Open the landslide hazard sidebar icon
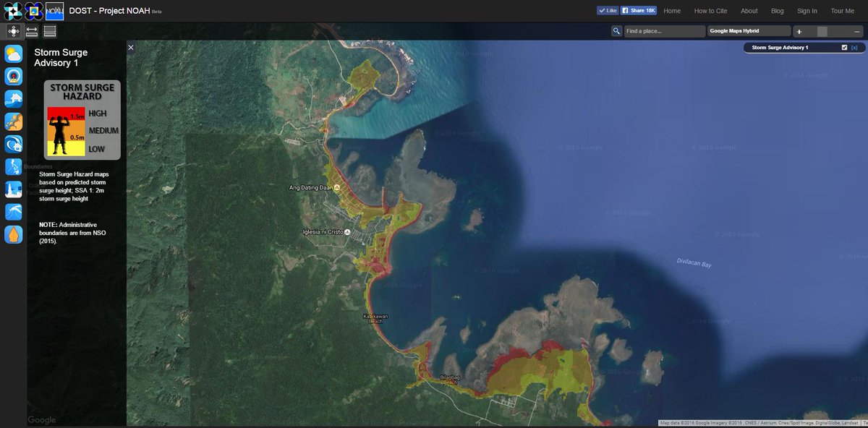 coord(14,121)
